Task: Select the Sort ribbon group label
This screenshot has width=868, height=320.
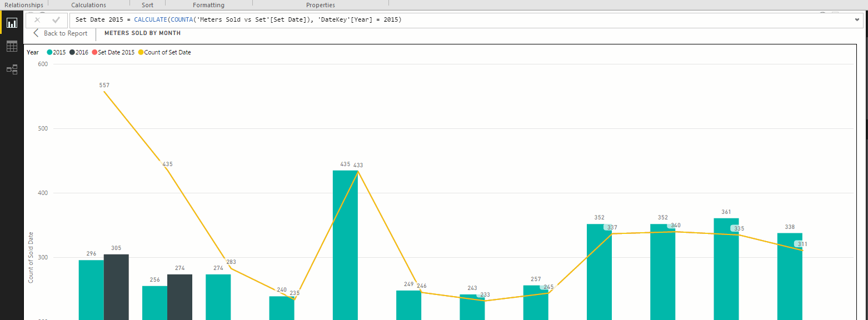Action: pyautogui.click(x=147, y=5)
